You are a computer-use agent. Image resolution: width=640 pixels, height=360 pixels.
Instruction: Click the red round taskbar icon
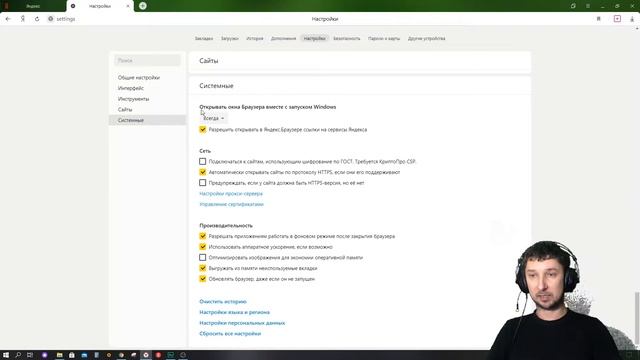[158, 355]
